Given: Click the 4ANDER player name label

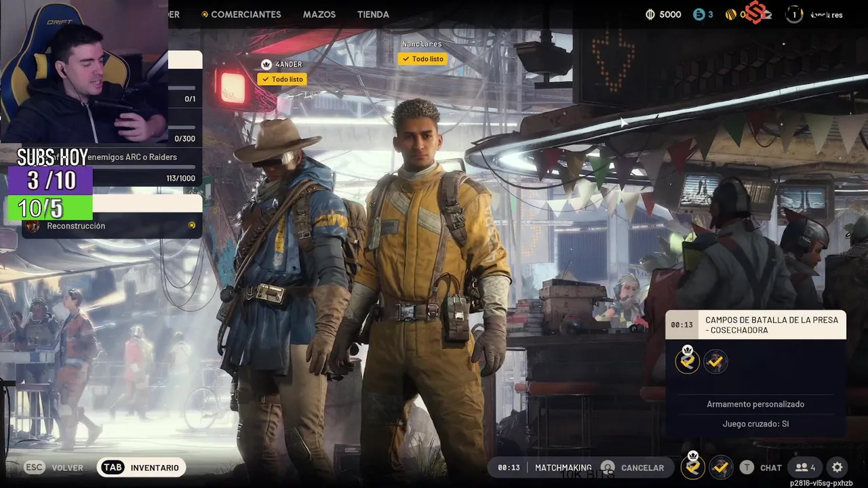Looking at the screenshot, I should tap(289, 64).
